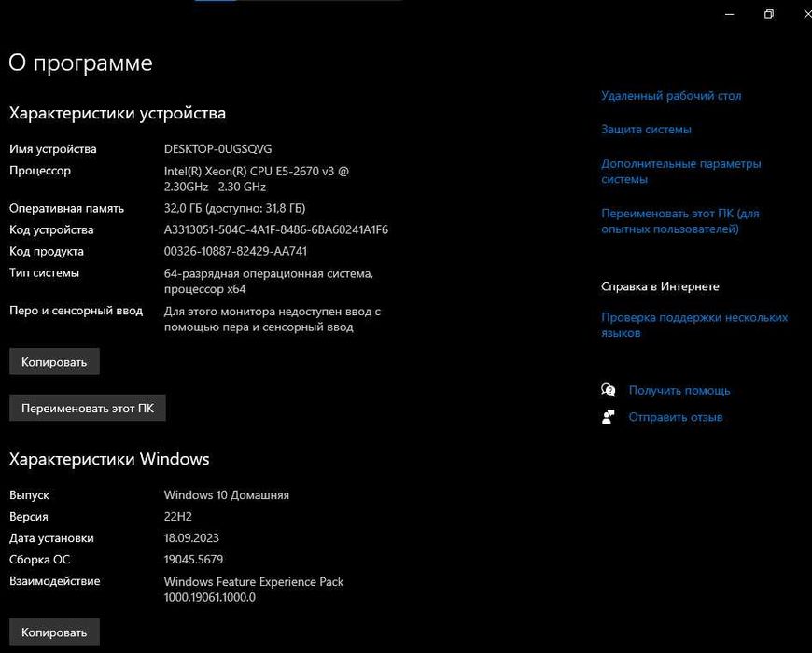This screenshot has width=812, height=653.
Task: Click the Получить помощь link text
Action: click(x=679, y=390)
